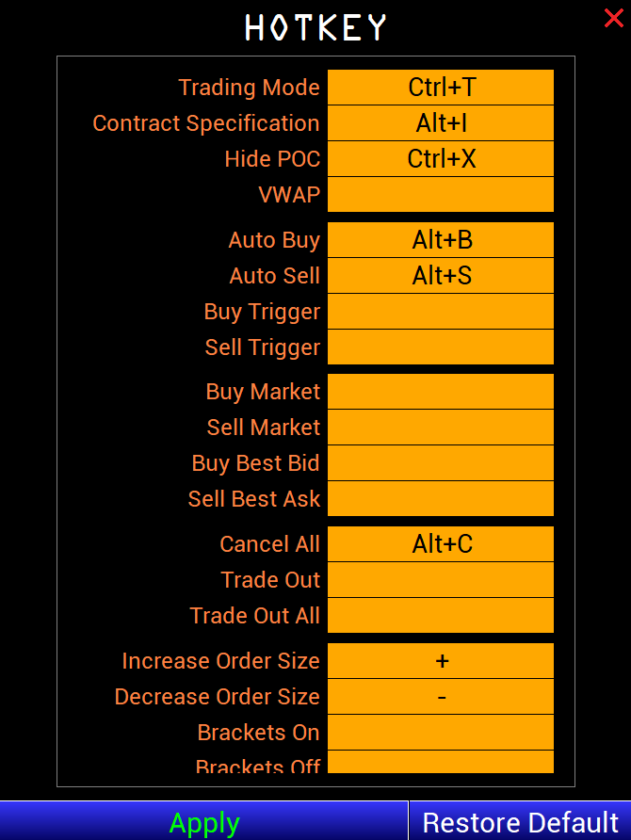Image resolution: width=631 pixels, height=840 pixels.
Task: Click the Restore Default button
Action: coord(520,822)
